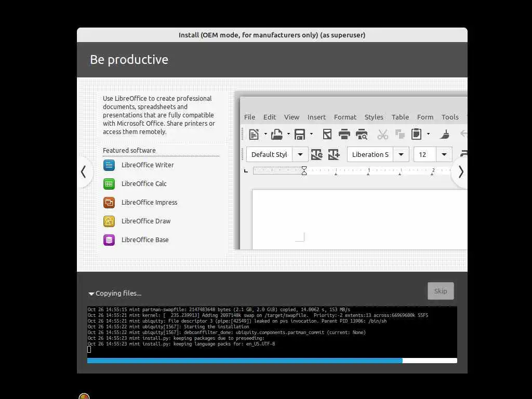The height and width of the screenshot is (399, 532).
Task: Click the LibreOffice Base label
Action: pyautogui.click(x=145, y=240)
